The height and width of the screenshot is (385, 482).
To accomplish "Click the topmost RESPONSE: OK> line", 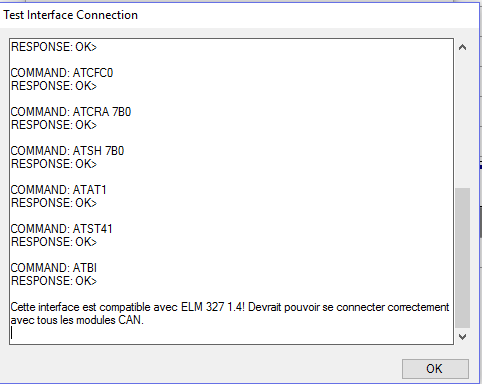I will point(54,47).
